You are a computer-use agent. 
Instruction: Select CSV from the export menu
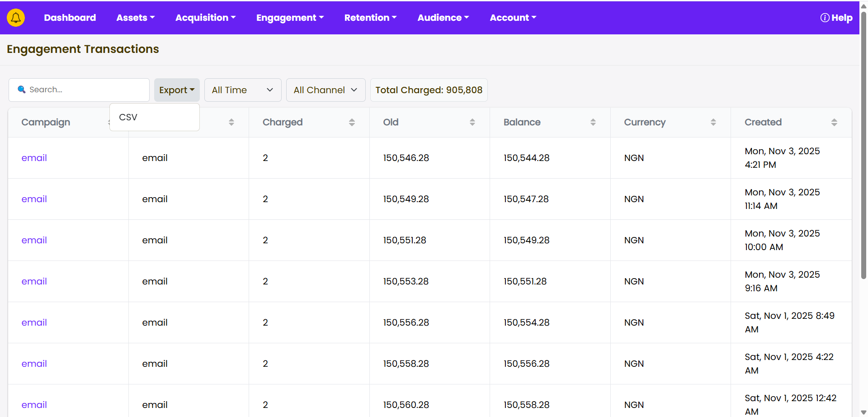coord(128,117)
